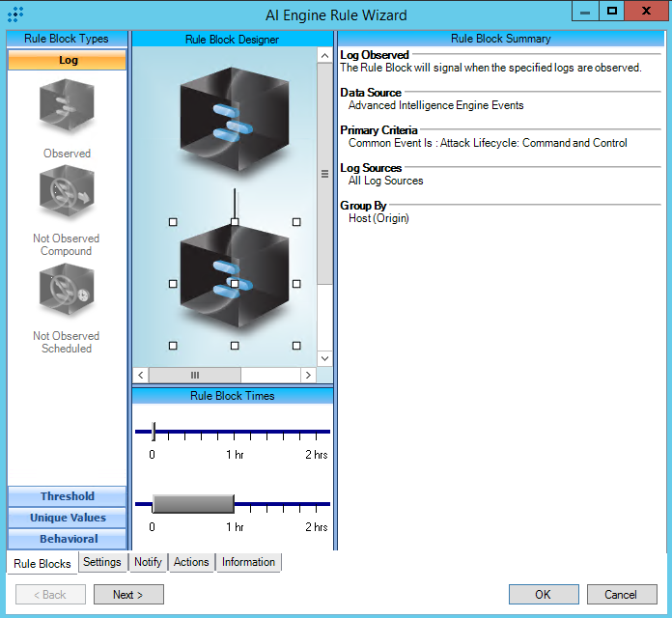
Task: Click the AI Engine app icon in title bar
Action: point(15,14)
